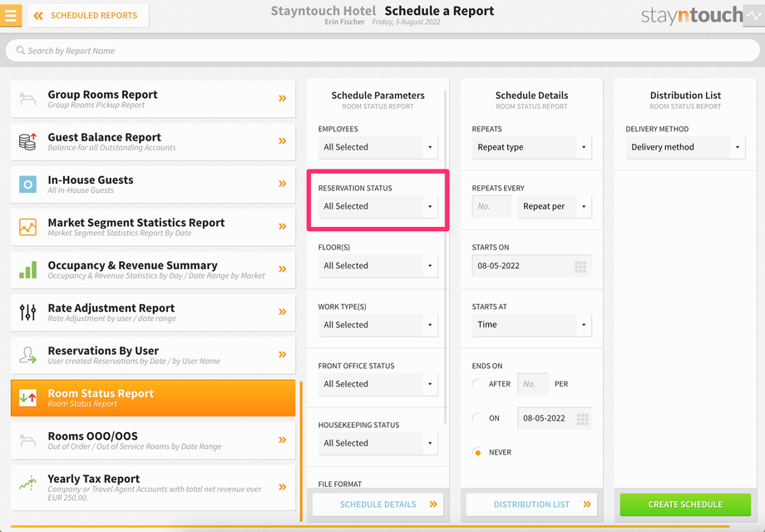Select In-House Guests report
The width and height of the screenshot is (765, 532).
pyautogui.click(x=153, y=185)
